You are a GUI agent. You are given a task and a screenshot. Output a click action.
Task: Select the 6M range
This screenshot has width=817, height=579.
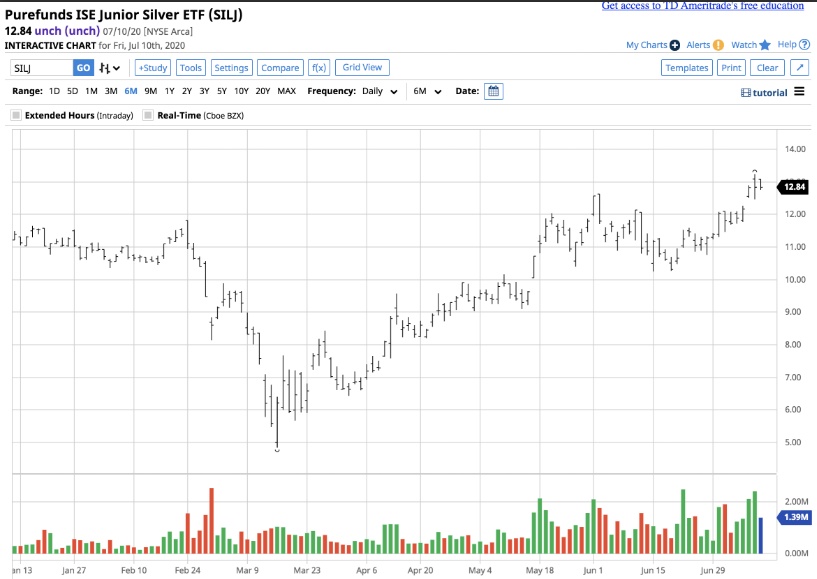tap(131, 91)
